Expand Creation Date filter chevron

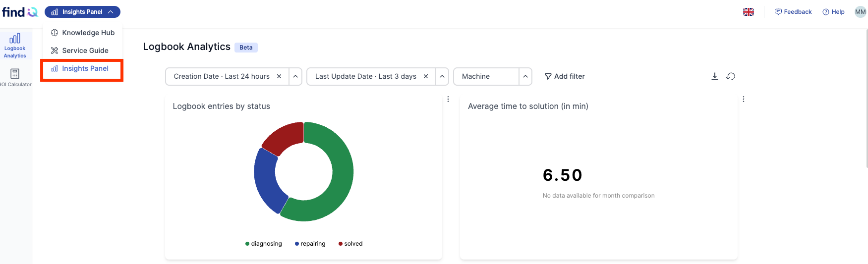(295, 76)
